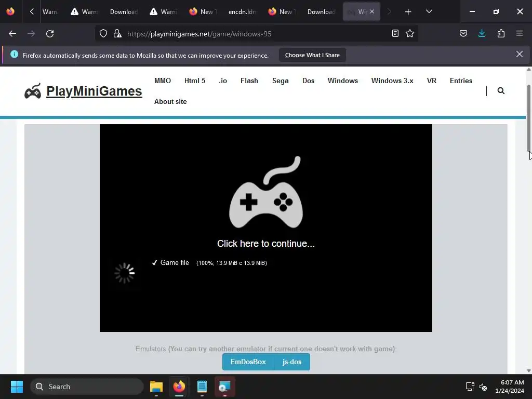Click the info icon in the notification bar
This screenshot has height=399, width=532.
tap(14, 54)
